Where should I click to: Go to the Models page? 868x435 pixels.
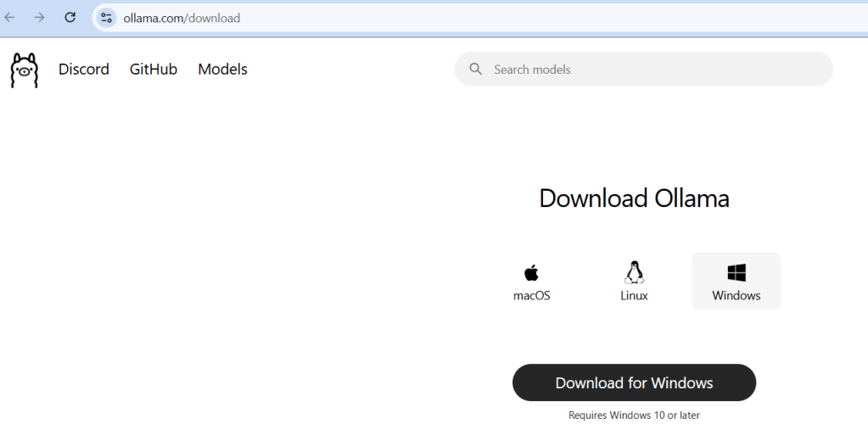point(222,70)
